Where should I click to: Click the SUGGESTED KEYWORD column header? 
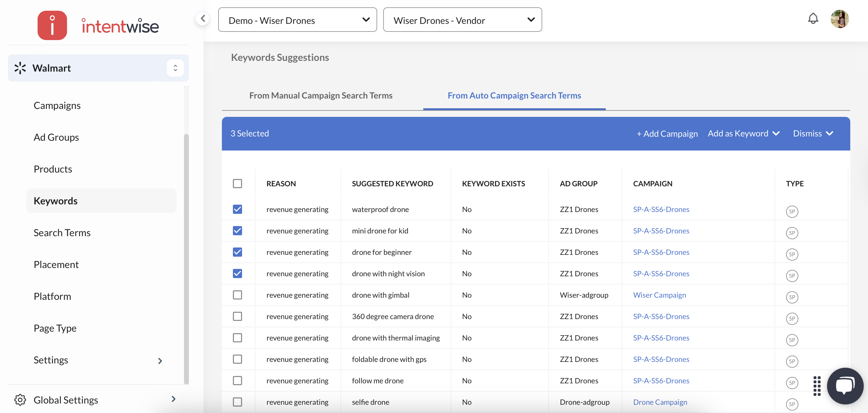point(392,184)
